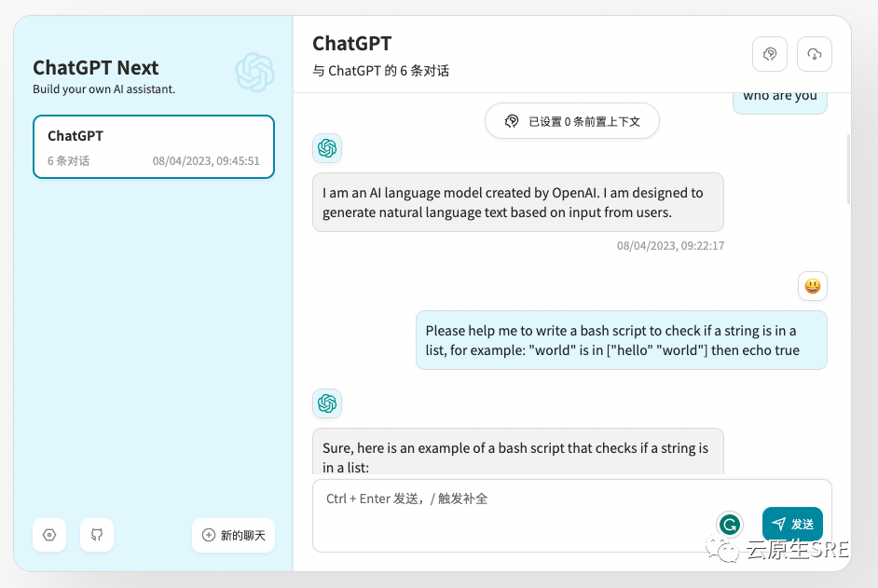Open settings via the hexagon gear icon

[x=49, y=536]
